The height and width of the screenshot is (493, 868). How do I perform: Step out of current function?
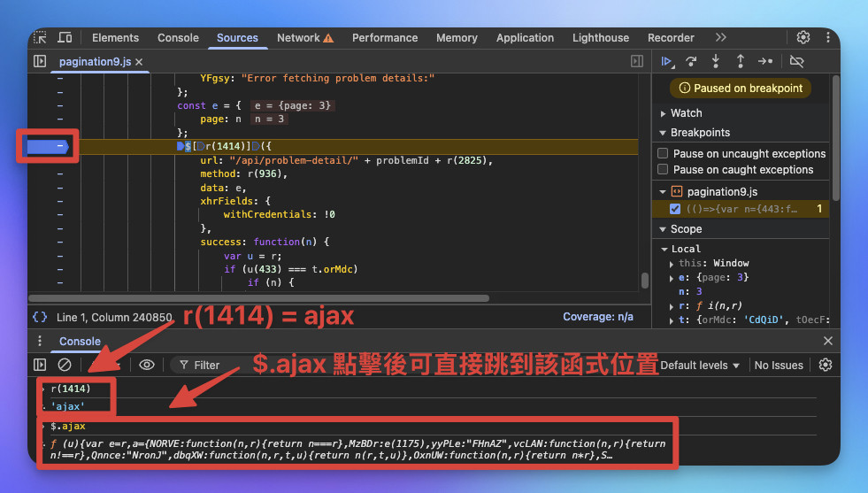click(740, 61)
